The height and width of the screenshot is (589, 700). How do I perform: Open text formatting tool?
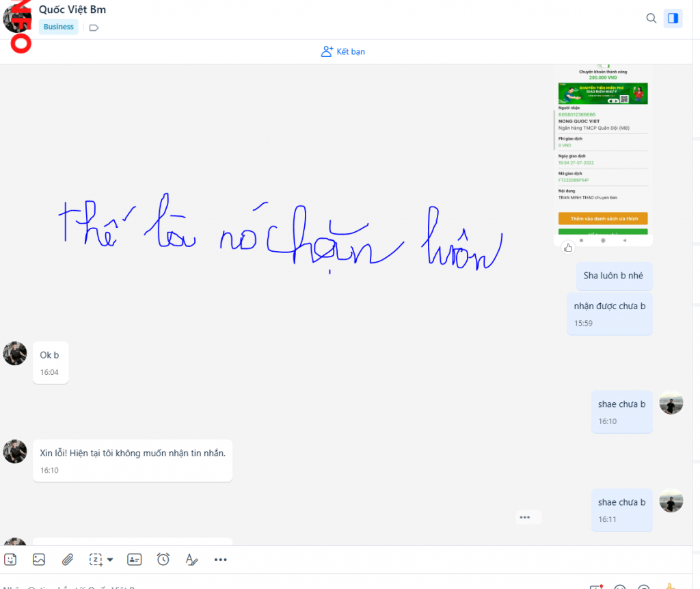tap(191, 560)
